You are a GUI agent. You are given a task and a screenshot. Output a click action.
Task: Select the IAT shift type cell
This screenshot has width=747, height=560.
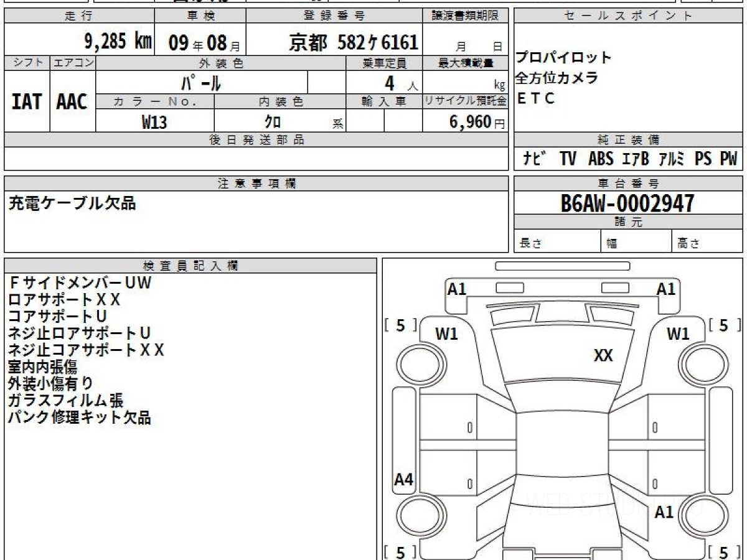pos(27,102)
